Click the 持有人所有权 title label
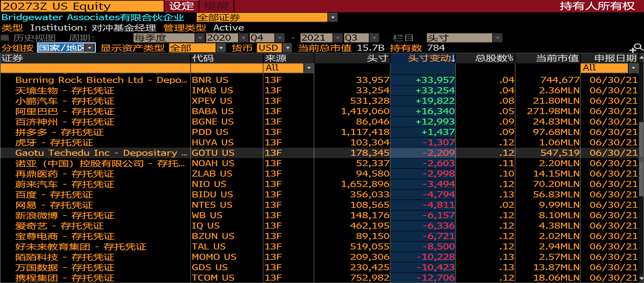 tap(597, 6)
